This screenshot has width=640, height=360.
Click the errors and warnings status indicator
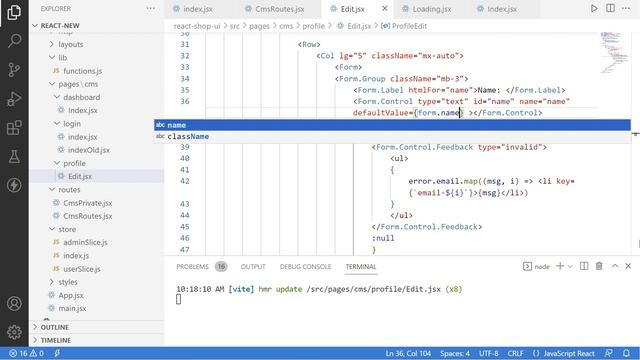(x=26, y=353)
